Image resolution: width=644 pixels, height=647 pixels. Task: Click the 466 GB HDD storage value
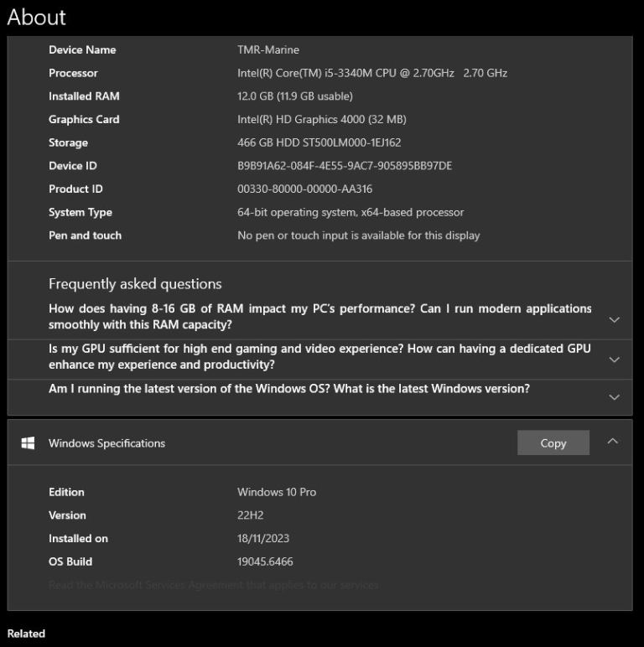pos(319,142)
